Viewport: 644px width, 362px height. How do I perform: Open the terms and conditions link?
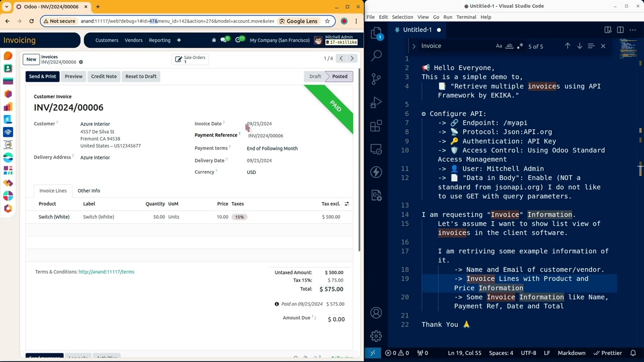(x=106, y=272)
